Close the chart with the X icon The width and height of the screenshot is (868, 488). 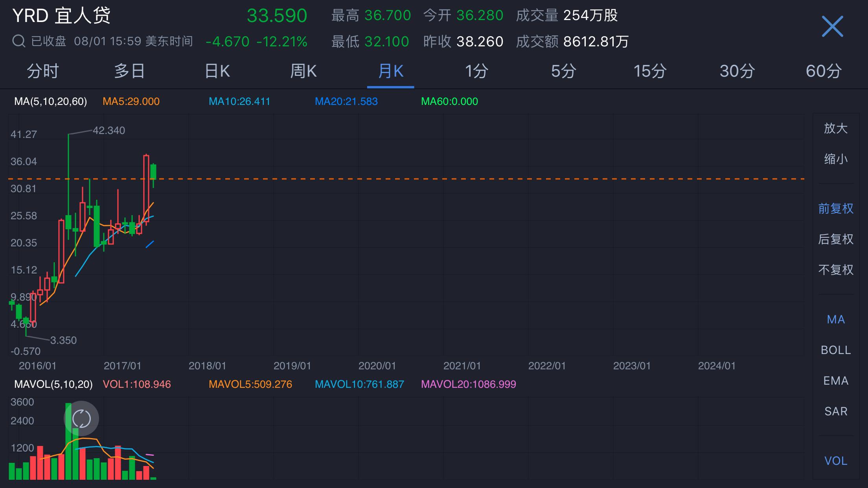(832, 26)
